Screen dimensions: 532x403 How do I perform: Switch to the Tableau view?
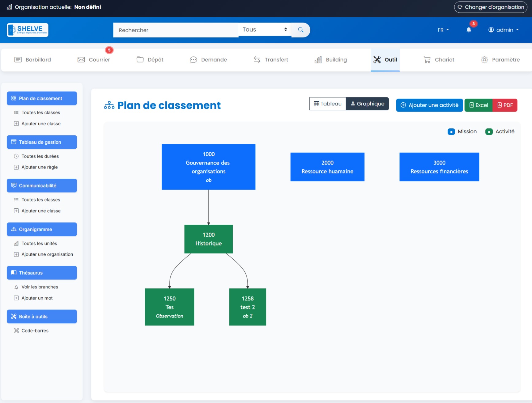point(327,104)
